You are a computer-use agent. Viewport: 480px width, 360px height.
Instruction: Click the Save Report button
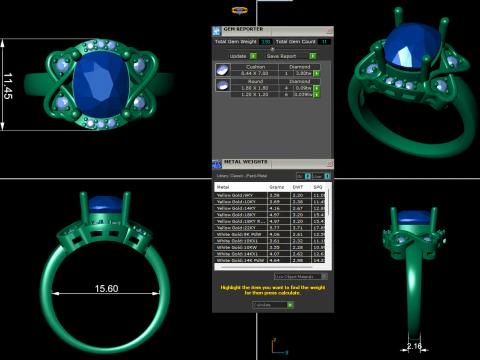click(291, 56)
